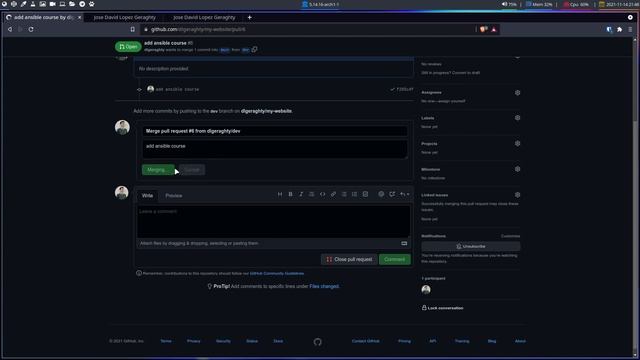Open the camera app icon in top panel
The width and height of the screenshot is (640, 360).
(x=52, y=4)
